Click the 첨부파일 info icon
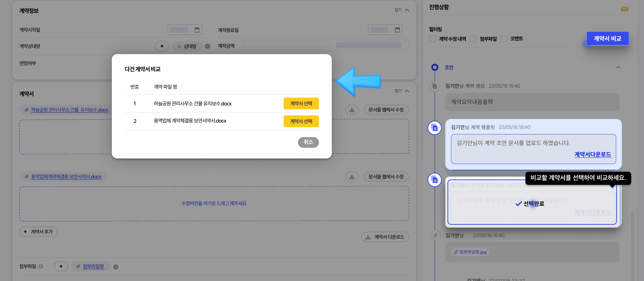 (41, 266)
